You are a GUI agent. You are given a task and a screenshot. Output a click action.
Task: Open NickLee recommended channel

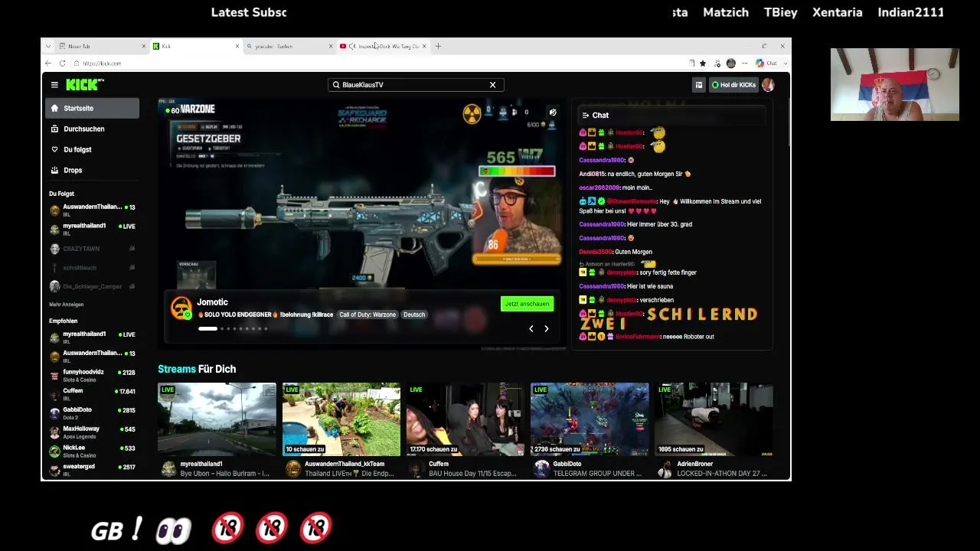[x=93, y=451]
